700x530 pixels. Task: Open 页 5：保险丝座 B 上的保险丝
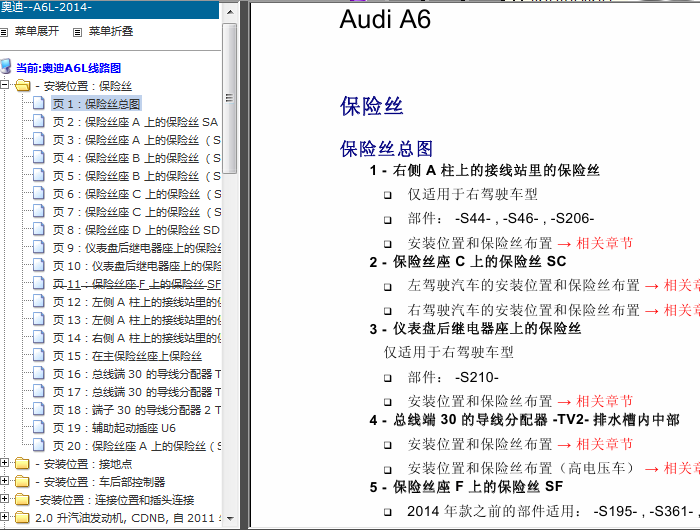click(x=136, y=176)
